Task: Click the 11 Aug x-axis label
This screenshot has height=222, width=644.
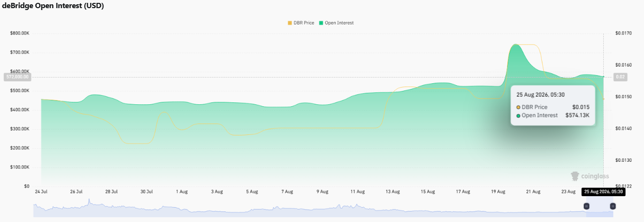Action: tap(357, 191)
